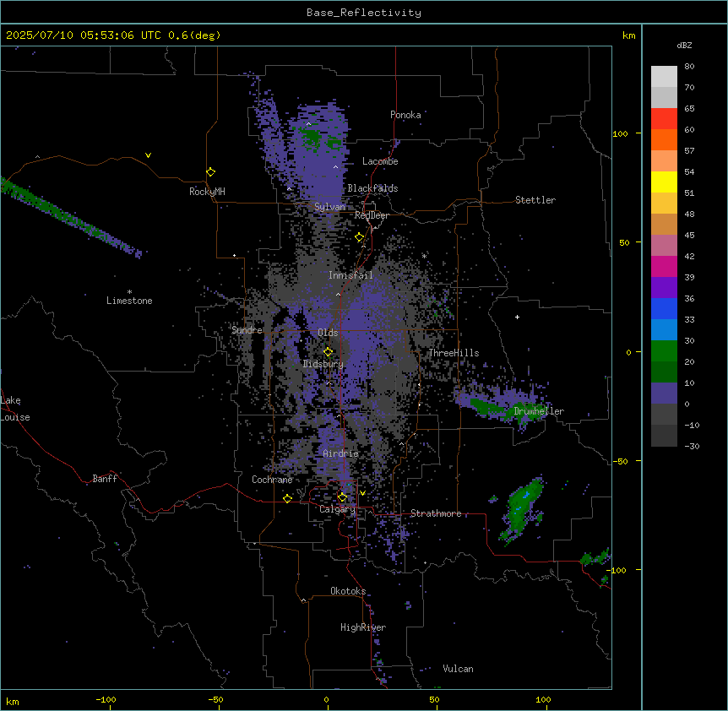This screenshot has width=728, height=711.
Task: Click the yellow V marker east of Calgary
Action: tap(362, 493)
